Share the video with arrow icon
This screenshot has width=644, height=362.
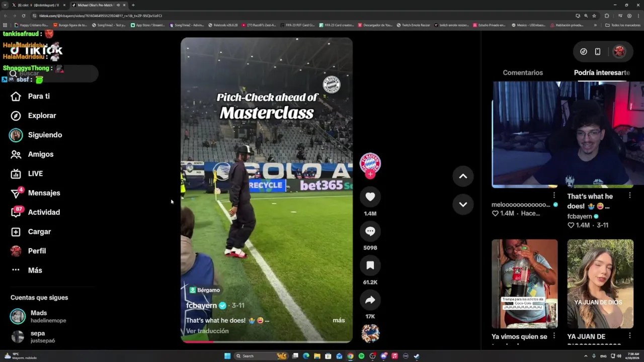point(370,300)
